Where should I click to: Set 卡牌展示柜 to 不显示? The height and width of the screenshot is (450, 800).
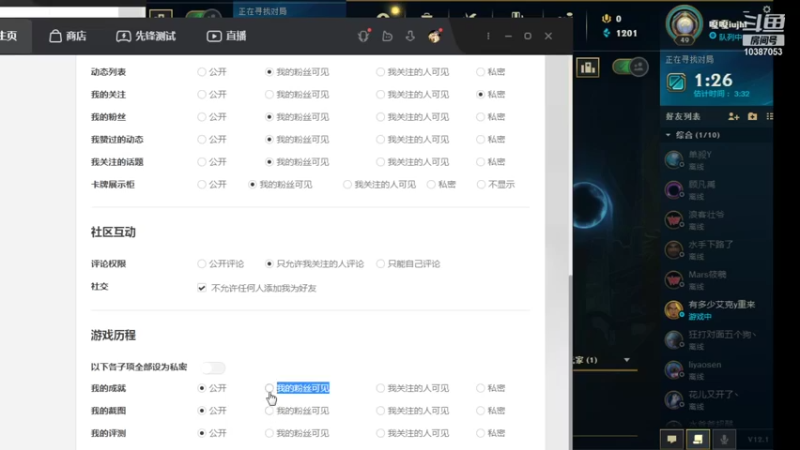point(481,184)
